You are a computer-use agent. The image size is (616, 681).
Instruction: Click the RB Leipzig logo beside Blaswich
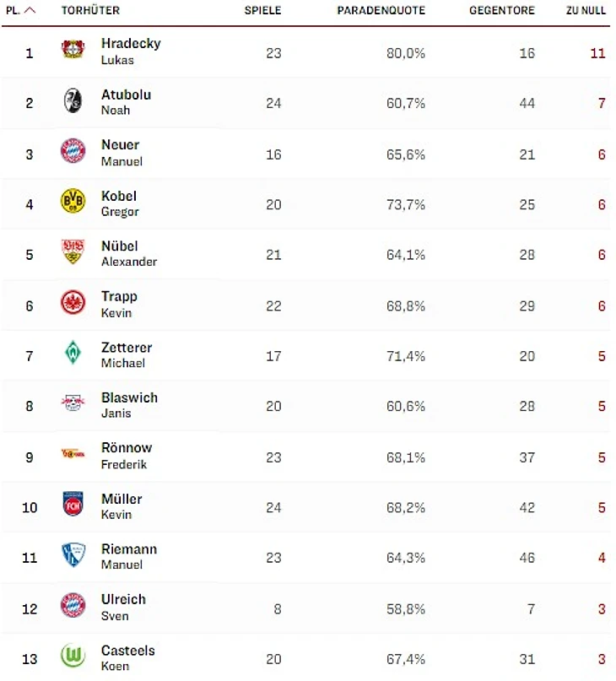tap(73, 404)
